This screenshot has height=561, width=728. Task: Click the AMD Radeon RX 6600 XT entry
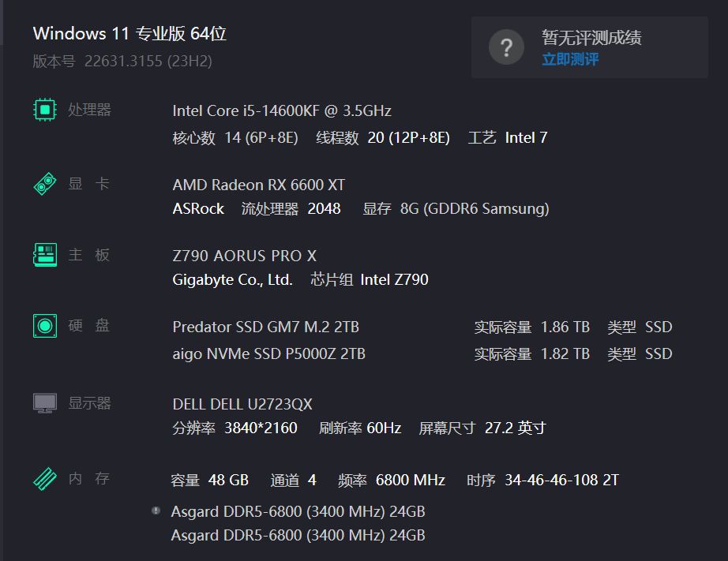click(x=259, y=185)
